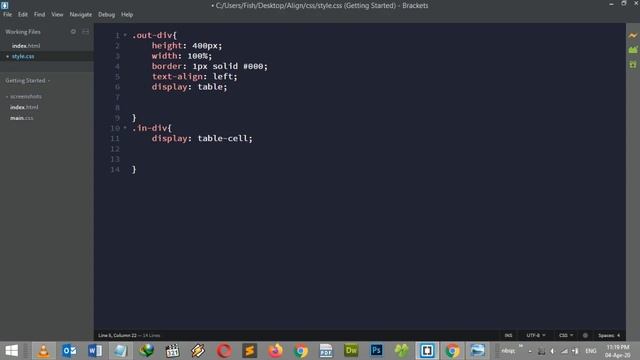This screenshot has height=360, width=640.
Task: Open the PDF application in taskbar
Action: (x=326, y=351)
